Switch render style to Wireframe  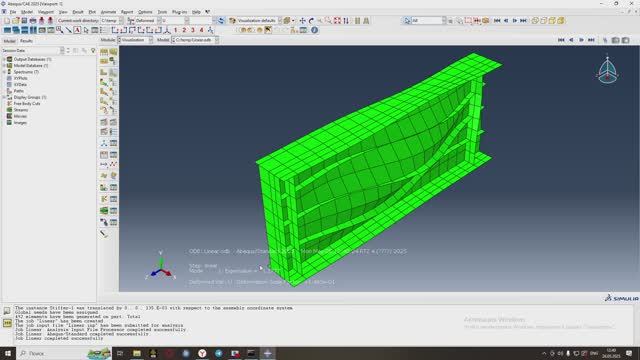pyautogui.click(x=535, y=20)
